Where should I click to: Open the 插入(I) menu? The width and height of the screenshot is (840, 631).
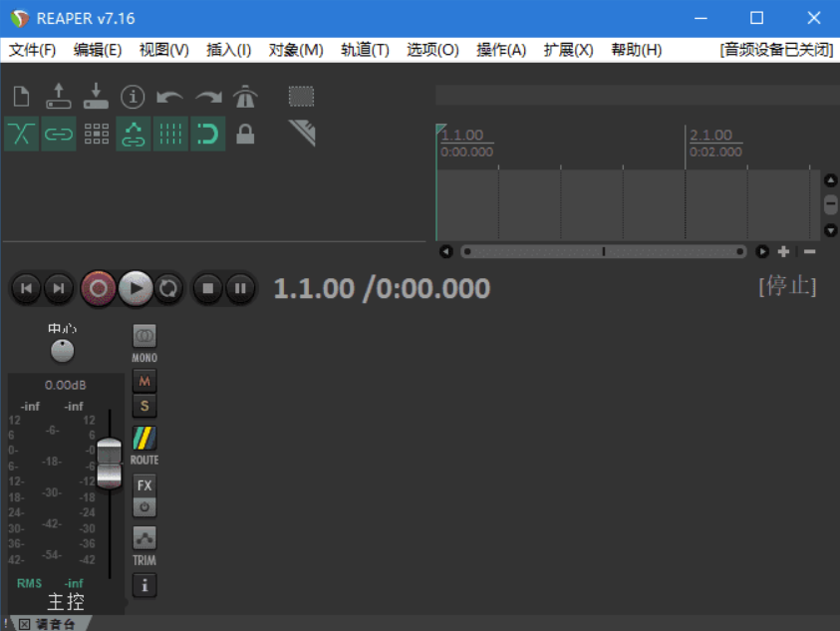[229, 50]
